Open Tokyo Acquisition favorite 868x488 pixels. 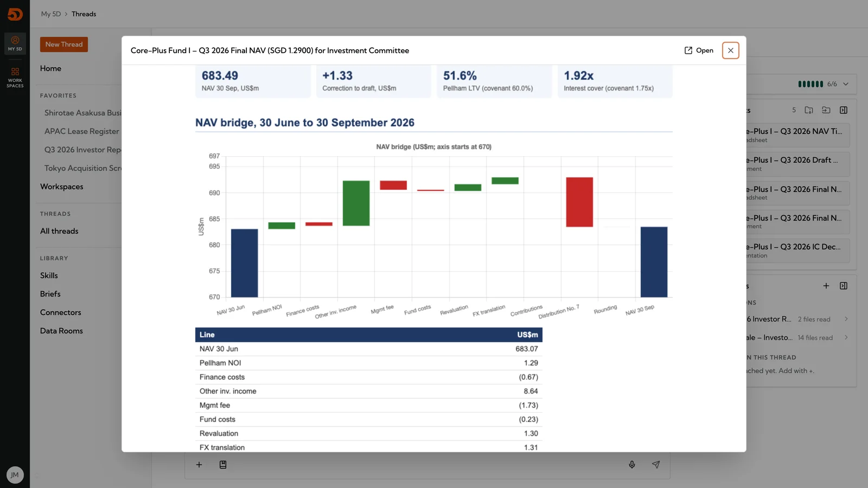pos(82,168)
